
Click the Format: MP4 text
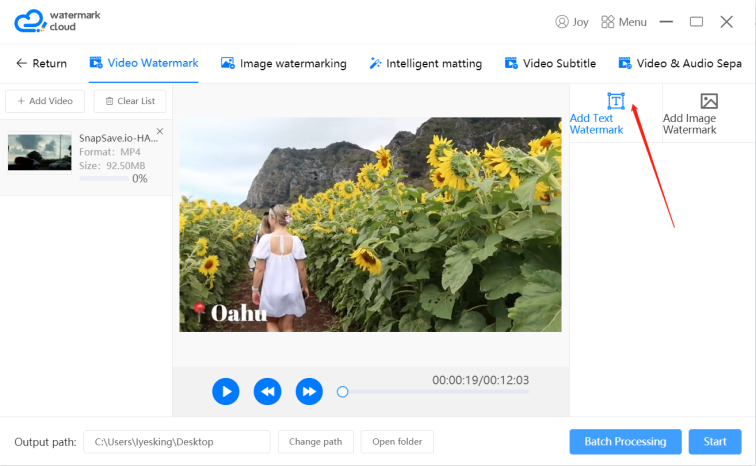(x=110, y=152)
